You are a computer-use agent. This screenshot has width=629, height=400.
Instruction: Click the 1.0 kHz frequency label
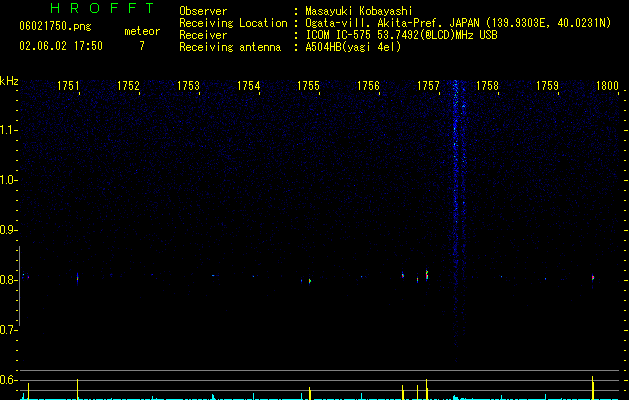pos(8,180)
